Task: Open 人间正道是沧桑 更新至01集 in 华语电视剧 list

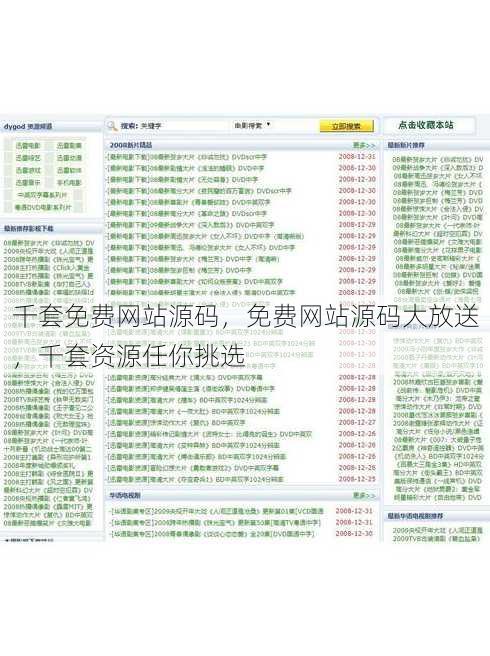Action: pos(217,511)
